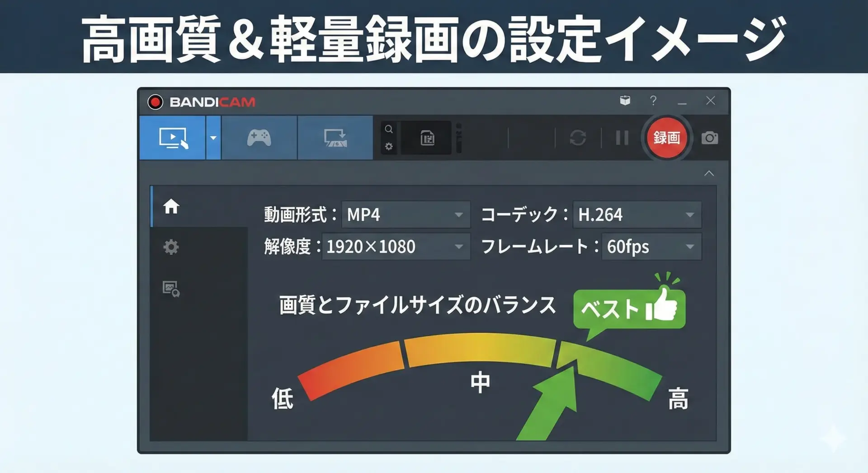Open the Bandicam help question mark

(x=653, y=100)
